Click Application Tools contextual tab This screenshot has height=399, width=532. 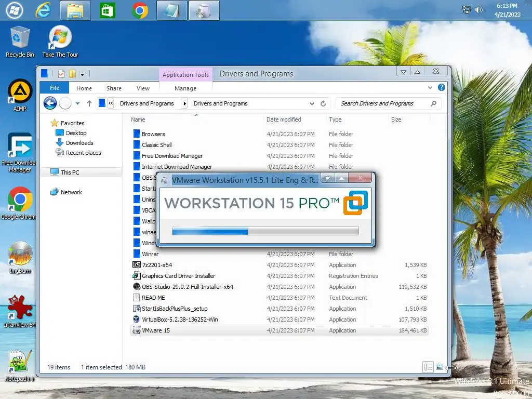click(185, 75)
